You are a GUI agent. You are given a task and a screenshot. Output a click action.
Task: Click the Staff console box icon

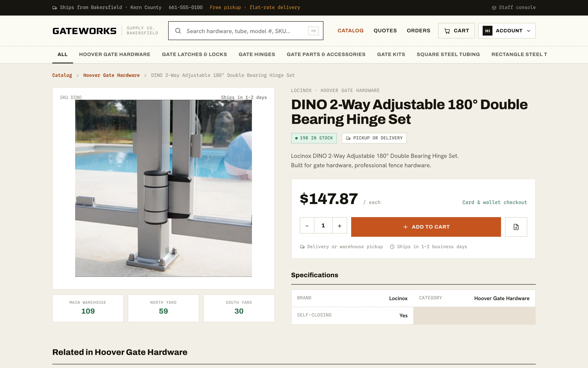[x=494, y=8]
